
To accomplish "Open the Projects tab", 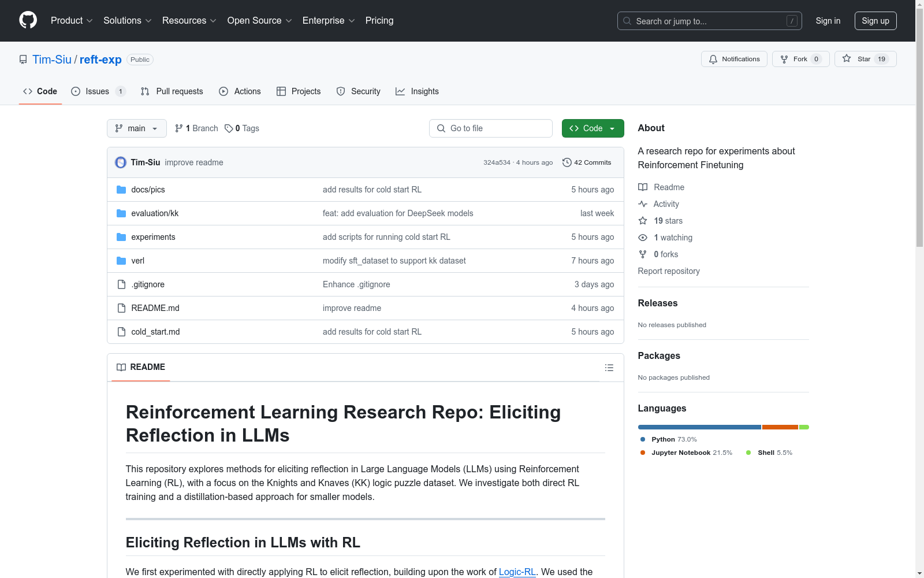I will click(299, 91).
